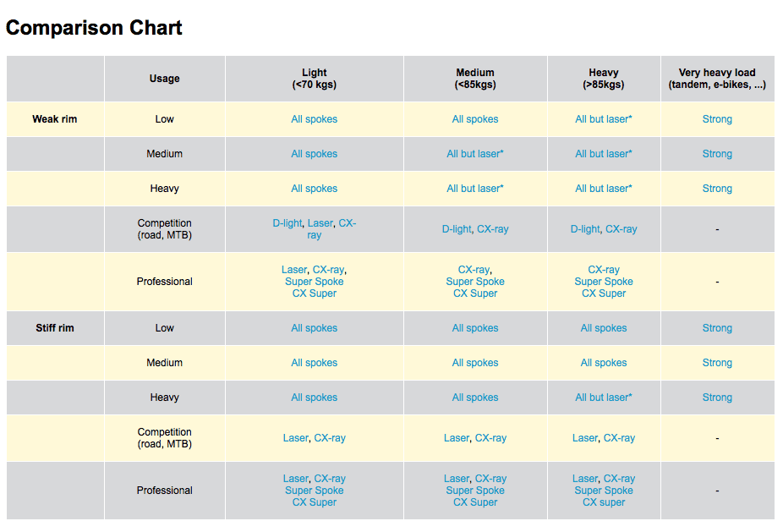Open CX Super in Weak rim Professional Medium cell
783x532 pixels.
(475, 293)
